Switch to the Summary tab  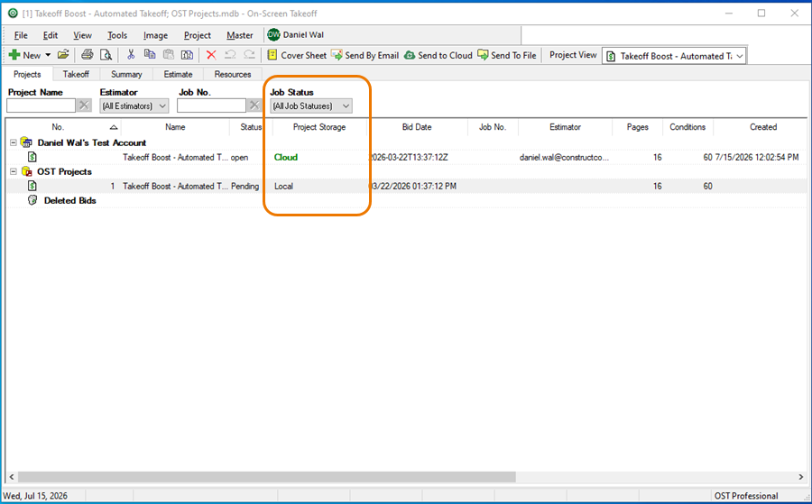126,74
